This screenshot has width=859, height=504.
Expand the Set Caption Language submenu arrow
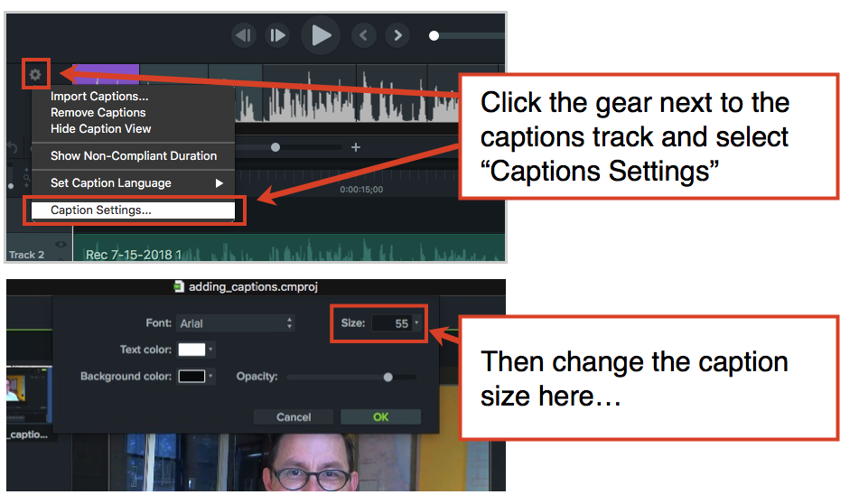pos(219,183)
